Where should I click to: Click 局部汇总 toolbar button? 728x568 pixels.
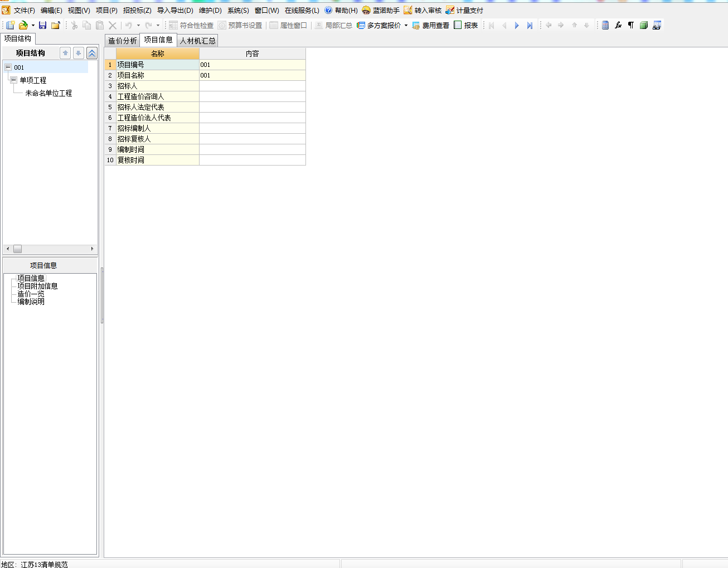(x=333, y=25)
